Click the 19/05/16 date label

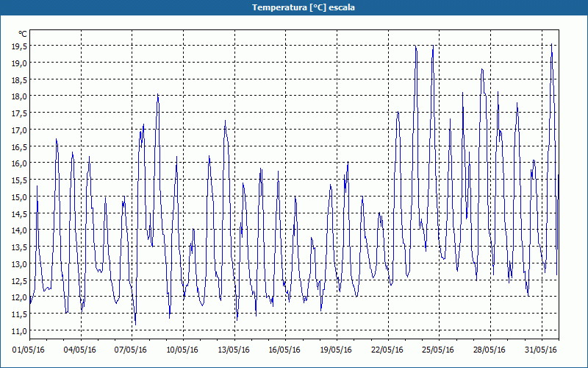click(x=336, y=350)
